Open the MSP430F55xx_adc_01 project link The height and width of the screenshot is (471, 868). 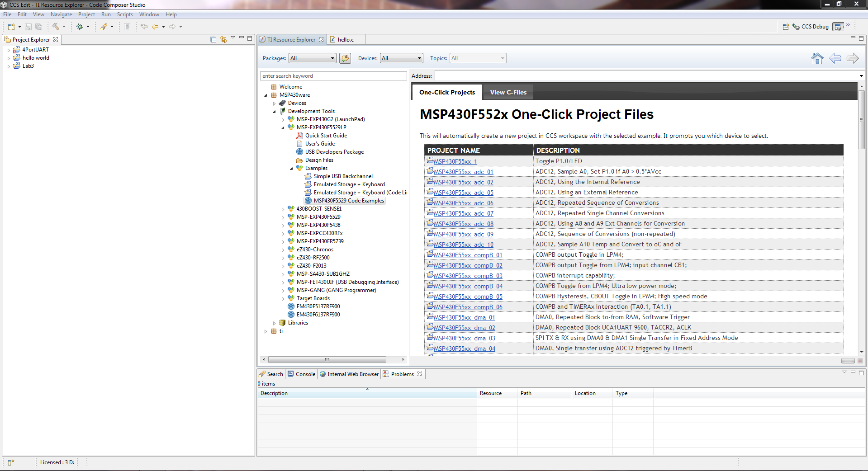click(463, 172)
